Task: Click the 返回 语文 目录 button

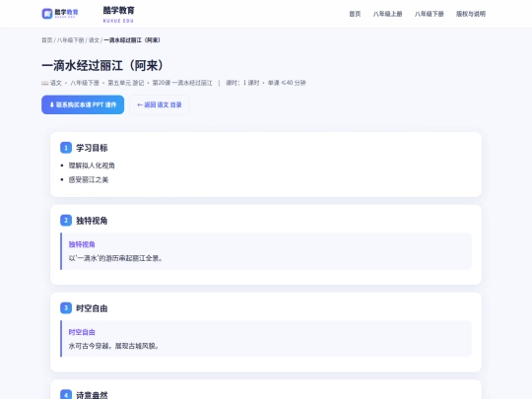Action: (160, 104)
